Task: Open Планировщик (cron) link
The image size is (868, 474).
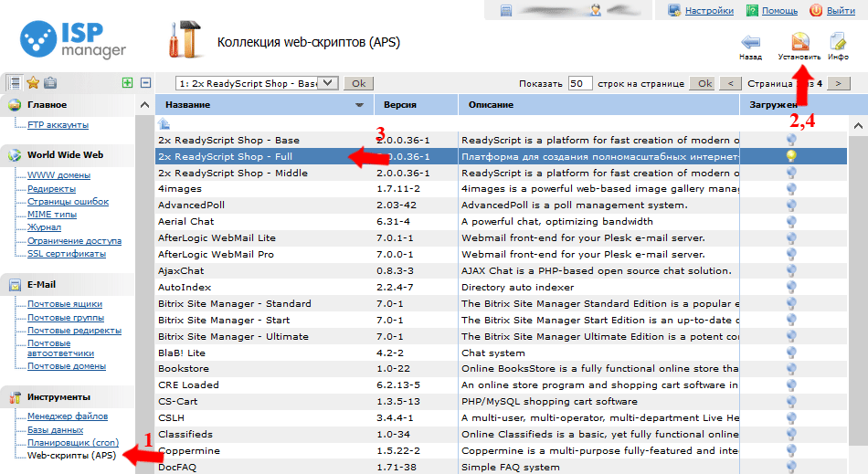Action: point(73,442)
